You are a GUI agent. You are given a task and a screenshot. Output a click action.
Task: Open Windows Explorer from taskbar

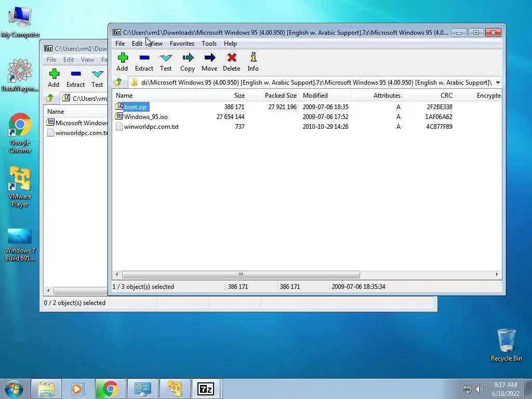(x=46, y=389)
